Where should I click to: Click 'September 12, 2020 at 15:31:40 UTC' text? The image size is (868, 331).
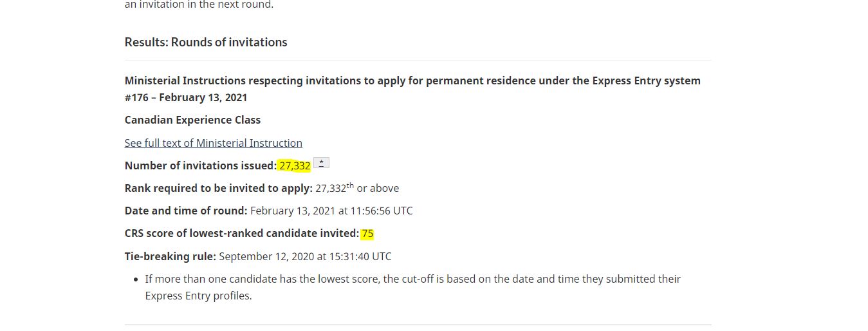305,256
